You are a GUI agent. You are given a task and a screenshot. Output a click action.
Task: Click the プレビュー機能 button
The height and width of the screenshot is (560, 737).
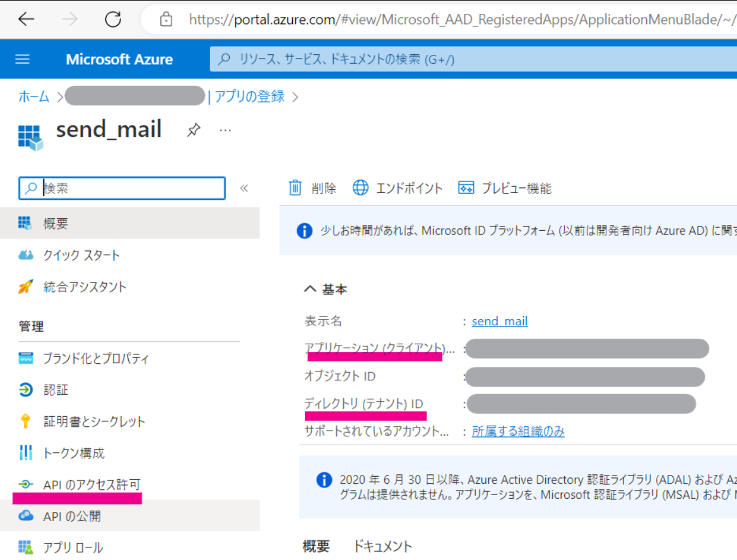[505, 188]
